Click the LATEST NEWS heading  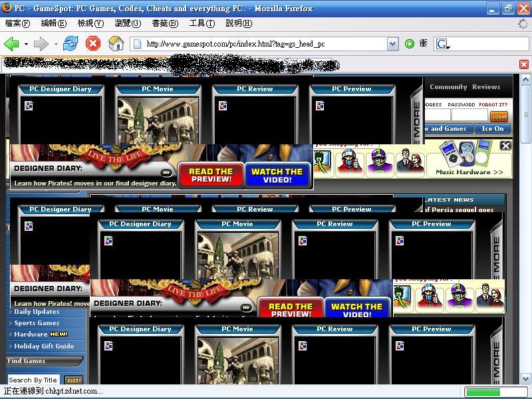[x=449, y=200]
